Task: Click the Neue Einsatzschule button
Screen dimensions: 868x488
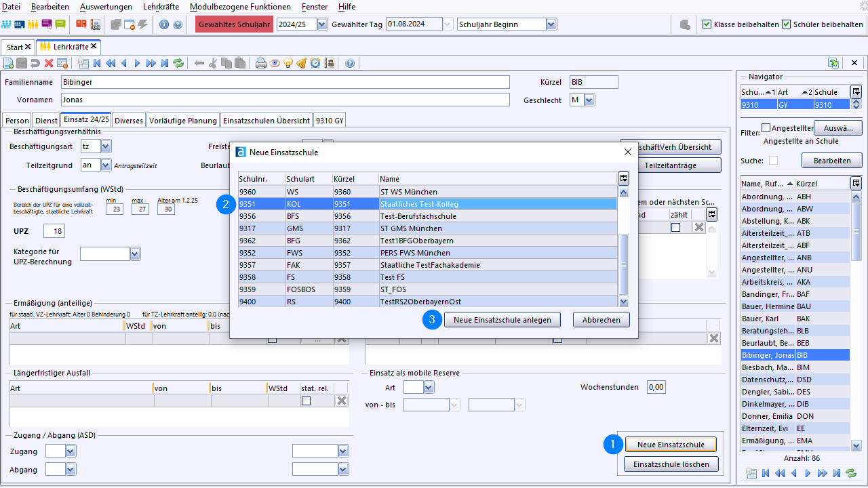Action: pos(671,445)
